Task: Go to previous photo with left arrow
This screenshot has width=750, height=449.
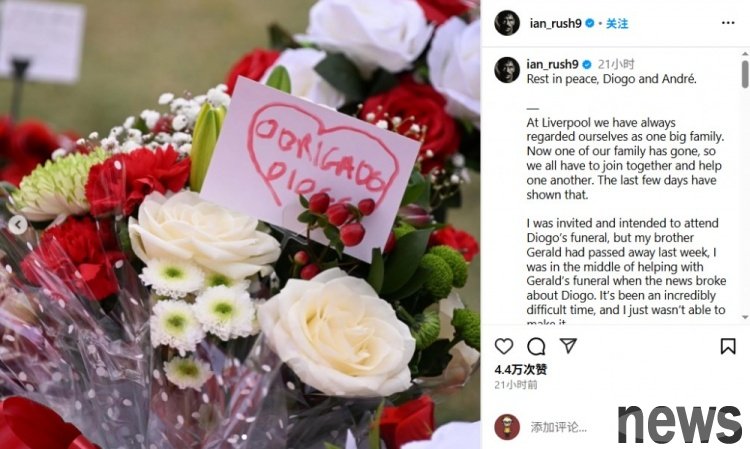Action: pos(18,225)
